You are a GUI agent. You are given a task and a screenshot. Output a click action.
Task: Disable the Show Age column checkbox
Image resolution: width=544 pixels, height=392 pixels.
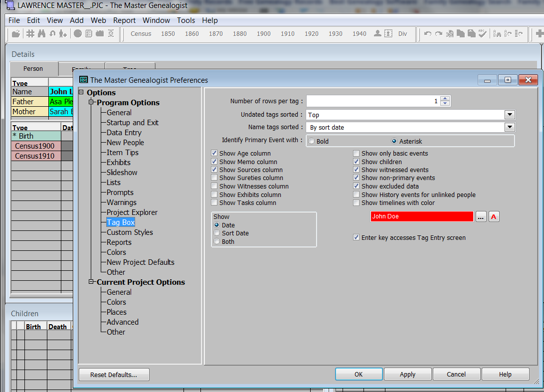[214, 153]
